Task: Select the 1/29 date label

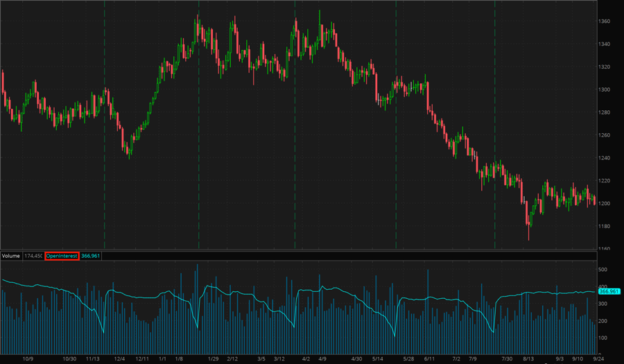Action: point(214,358)
